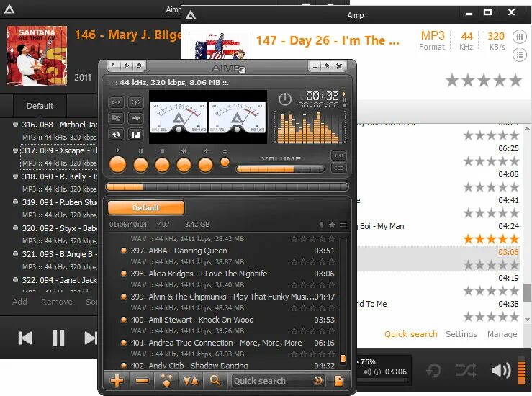Click the miscellaneous dots playlist button
Viewport: 532px width, 396px height.
(166, 381)
